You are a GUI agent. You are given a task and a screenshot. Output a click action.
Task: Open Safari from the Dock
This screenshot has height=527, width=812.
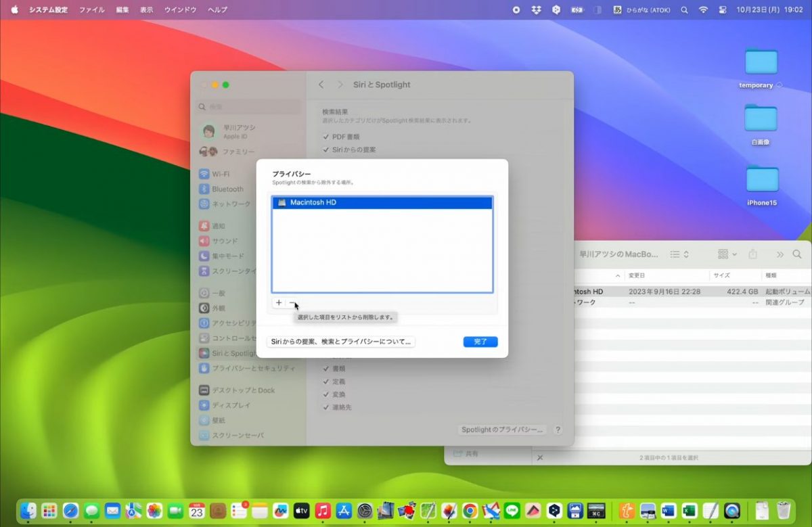(70, 511)
